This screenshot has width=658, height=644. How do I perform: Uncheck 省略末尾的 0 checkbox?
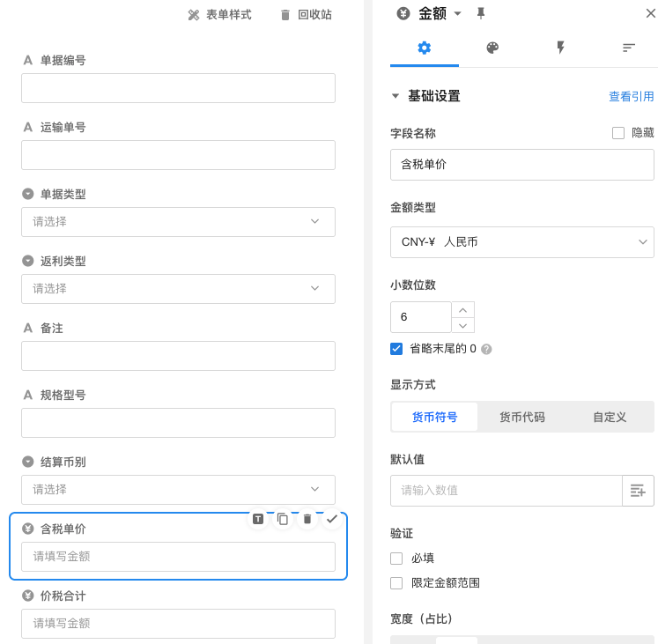tap(396, 349)
